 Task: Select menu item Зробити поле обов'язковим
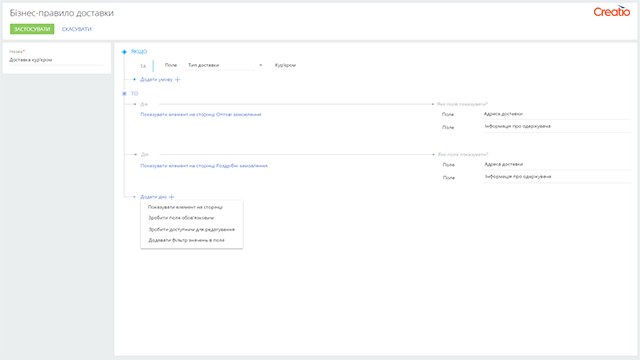(x=181, y=218)
